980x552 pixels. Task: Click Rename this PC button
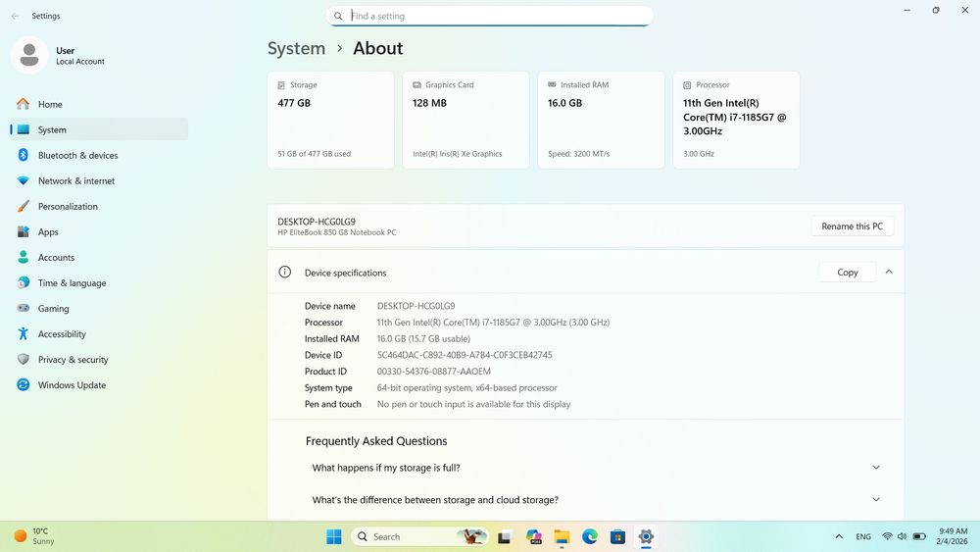coord(852,226)
